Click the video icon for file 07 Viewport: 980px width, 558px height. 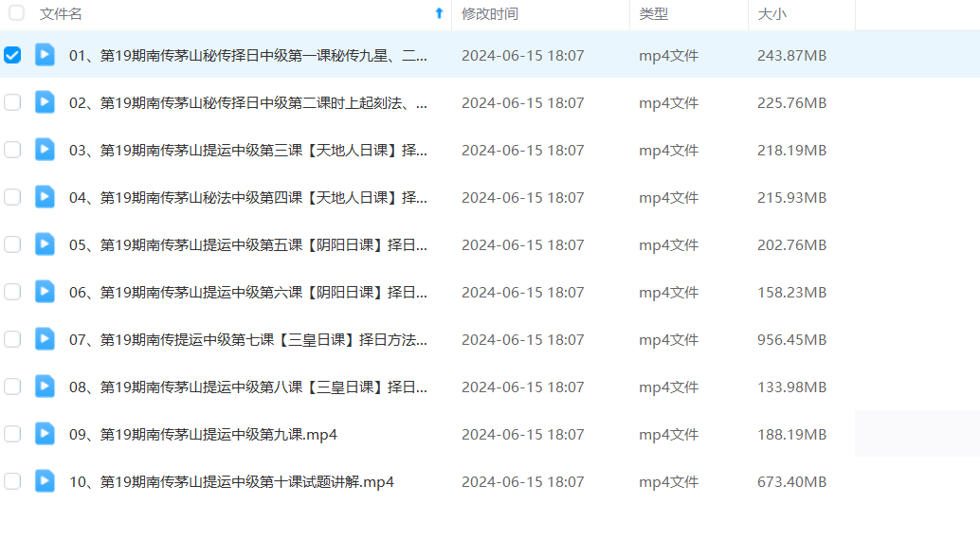pyautogui.click(x=45, y=339)
